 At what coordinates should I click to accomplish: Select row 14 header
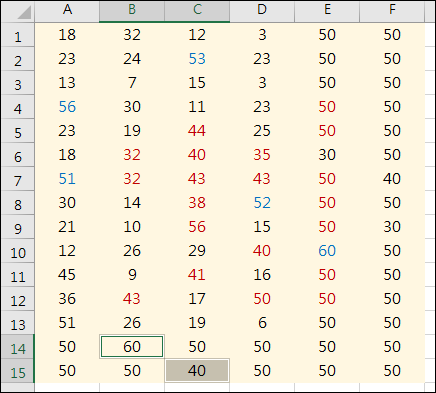pyautogui.click(x=18, y=347)
